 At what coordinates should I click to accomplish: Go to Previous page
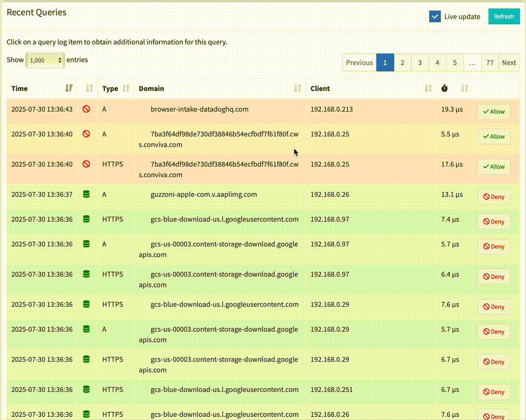coord(359,62)
